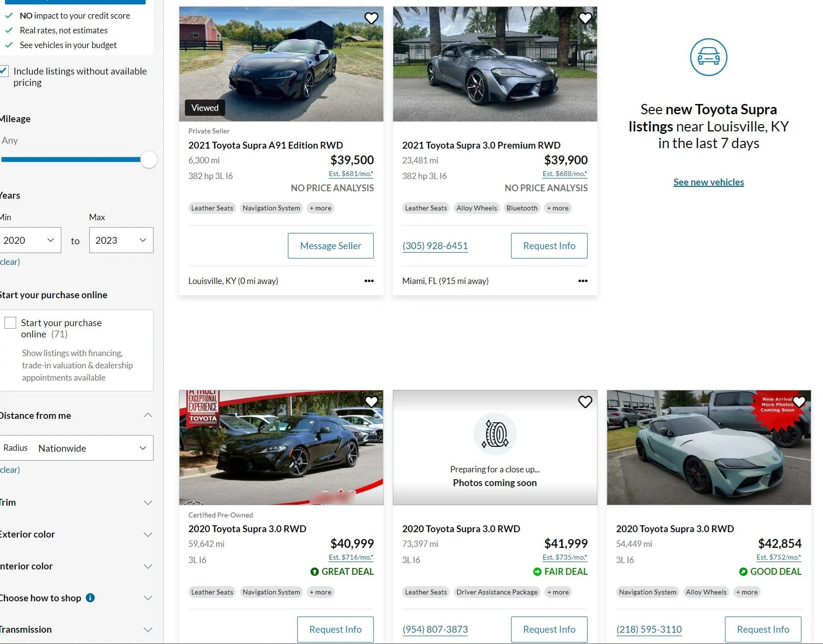The height and width of the screenshot is (644, 823).
Task: Open the See new vehicles link
Action: pos(709,182)
